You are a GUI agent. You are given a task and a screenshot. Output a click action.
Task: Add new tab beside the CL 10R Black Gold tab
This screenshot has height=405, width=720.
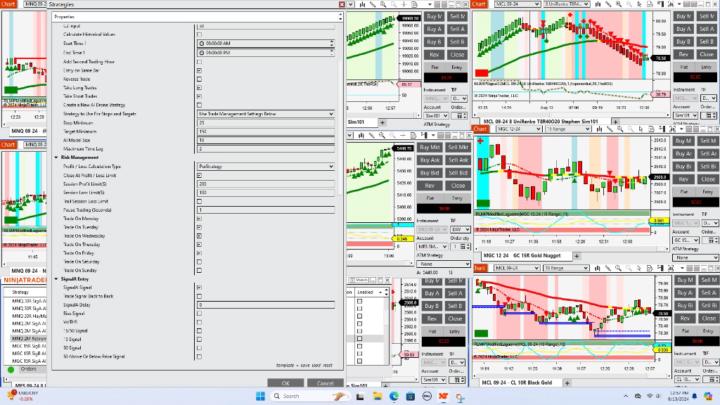pyautogui.click(x=567, y=382)
